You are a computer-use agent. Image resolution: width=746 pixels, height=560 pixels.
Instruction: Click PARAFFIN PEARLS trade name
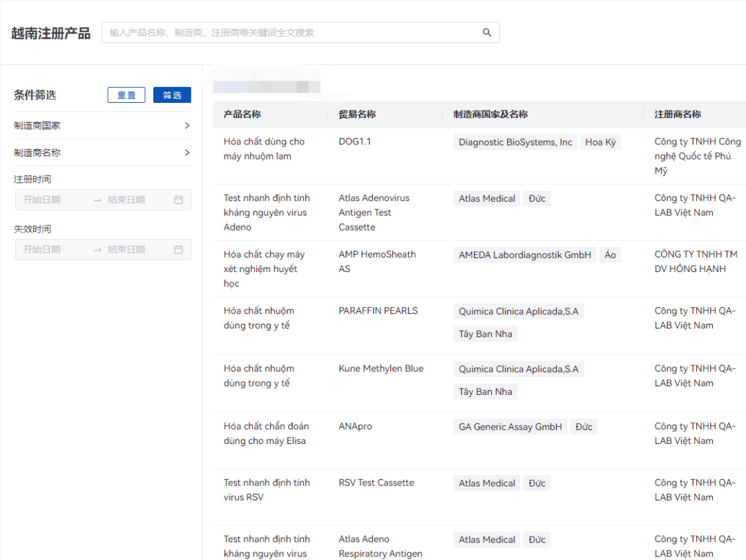click(379, 311)
